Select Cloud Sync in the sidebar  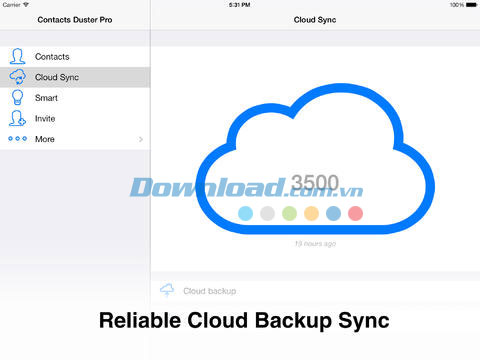[75, 77]
